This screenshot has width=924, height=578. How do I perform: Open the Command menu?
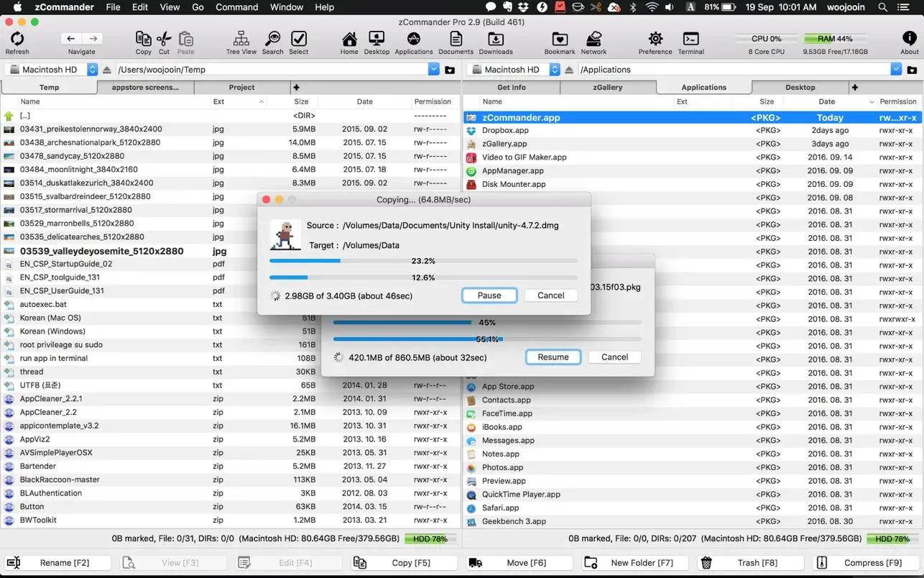point(236,7)
